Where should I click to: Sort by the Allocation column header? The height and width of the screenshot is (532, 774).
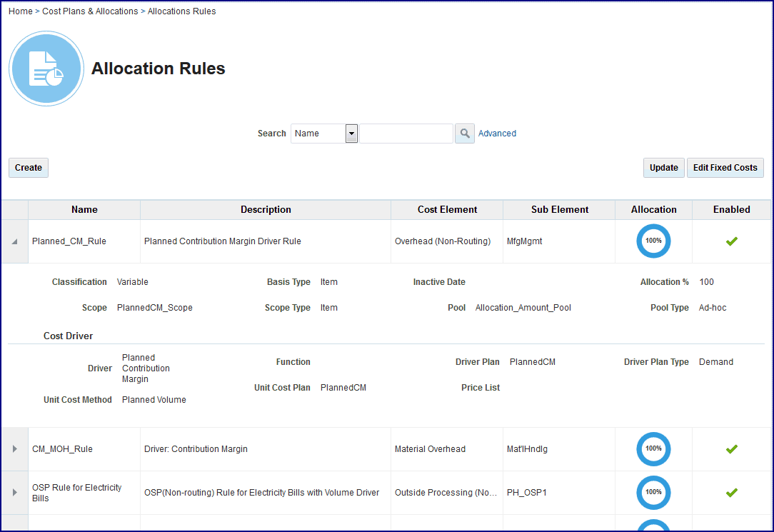point(653,209)
